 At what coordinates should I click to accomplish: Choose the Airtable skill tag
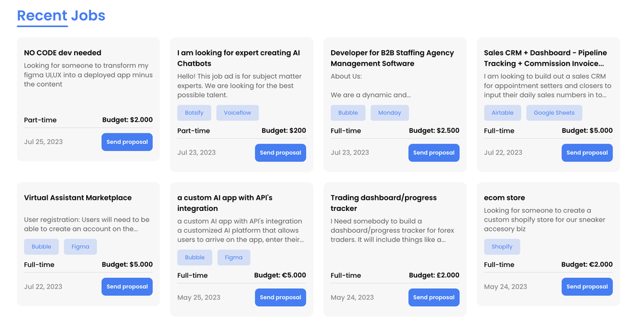click(502, 113)
